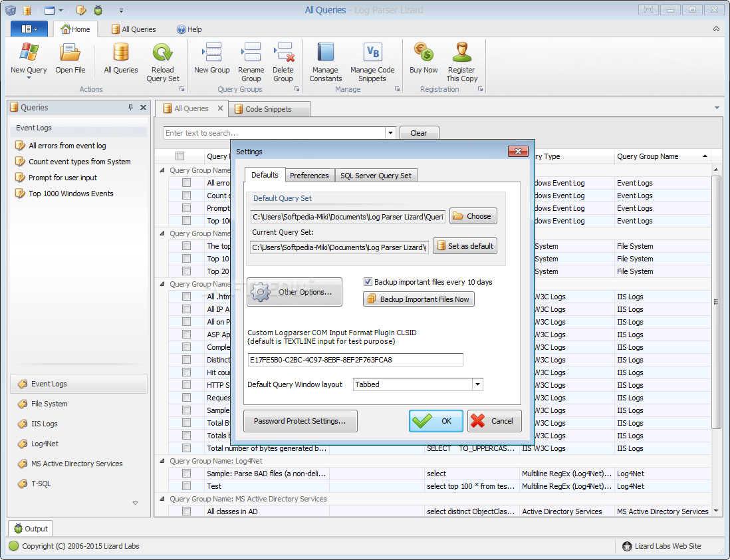Check the 'All classes in AD' row checkbox

(187, 511)
